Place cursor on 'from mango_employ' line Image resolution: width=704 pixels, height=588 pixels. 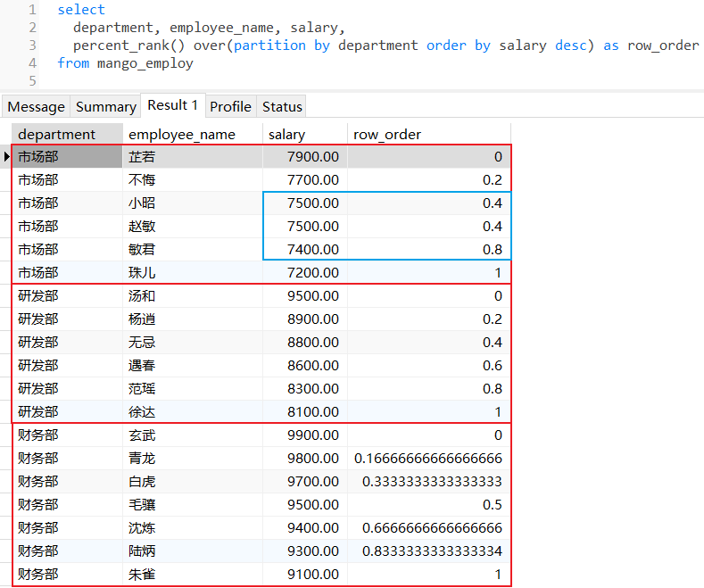point(125,63)
